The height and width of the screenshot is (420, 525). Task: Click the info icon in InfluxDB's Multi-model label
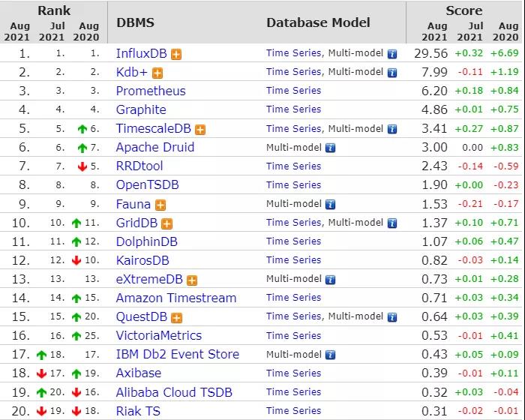point(391,54)
